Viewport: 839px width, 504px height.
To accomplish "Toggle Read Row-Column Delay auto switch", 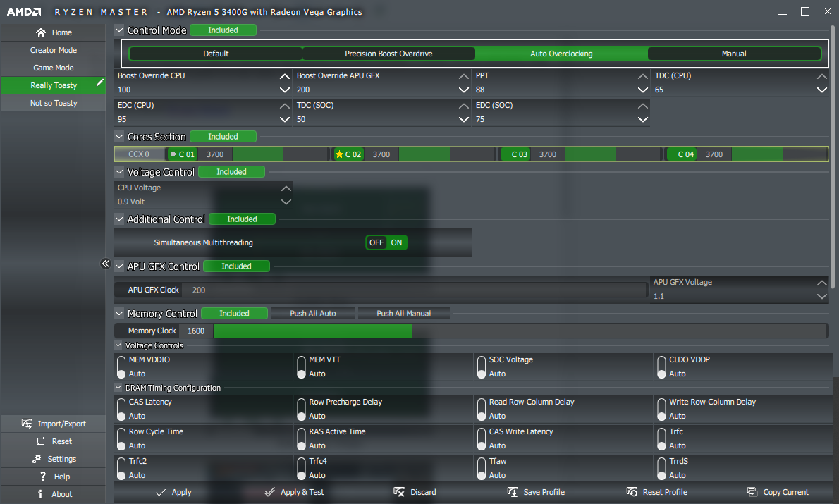I will point(482,410).
